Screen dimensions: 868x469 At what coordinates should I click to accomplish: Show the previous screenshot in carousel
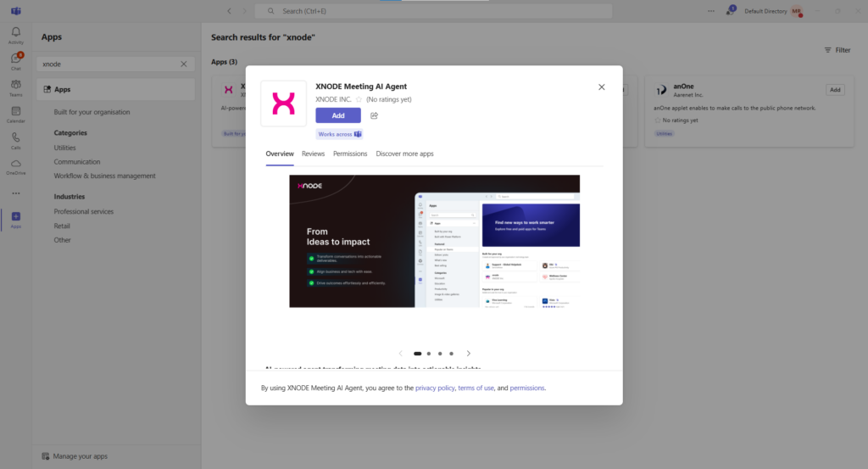pyautogui.click(x=401, y=354)
